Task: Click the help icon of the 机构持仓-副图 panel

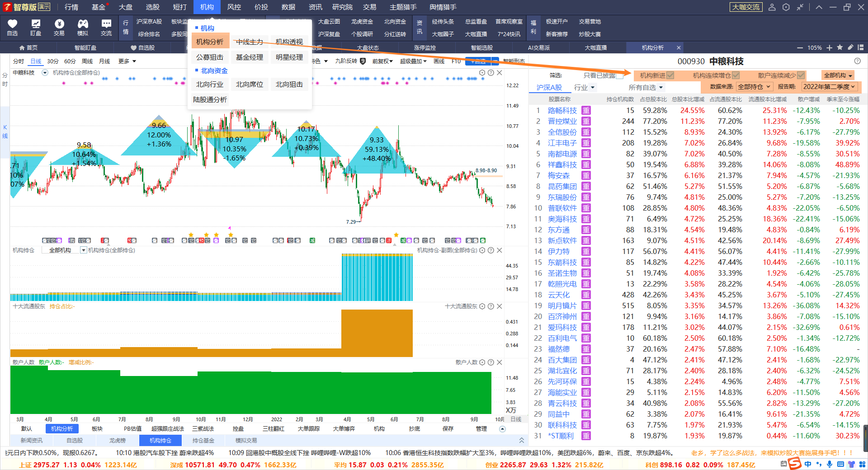Action: point(491,250)
